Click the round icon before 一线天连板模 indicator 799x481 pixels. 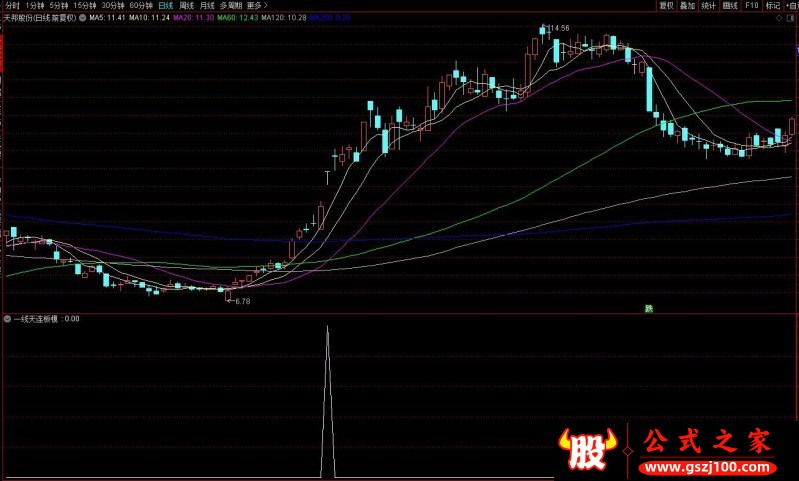8,319
